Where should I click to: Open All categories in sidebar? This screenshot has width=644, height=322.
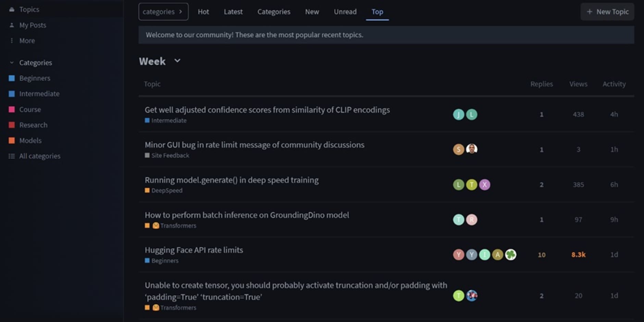click(x=40, y=156)
